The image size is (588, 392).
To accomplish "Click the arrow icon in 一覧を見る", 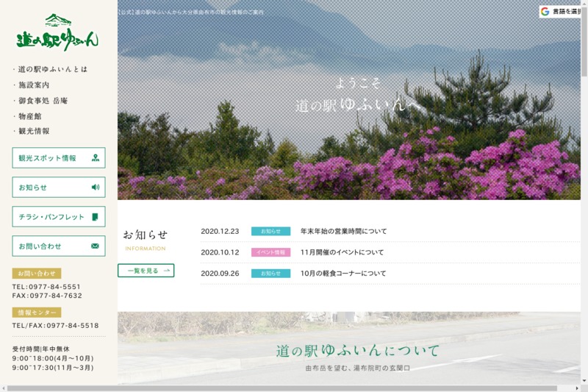I will pos(167,271).
